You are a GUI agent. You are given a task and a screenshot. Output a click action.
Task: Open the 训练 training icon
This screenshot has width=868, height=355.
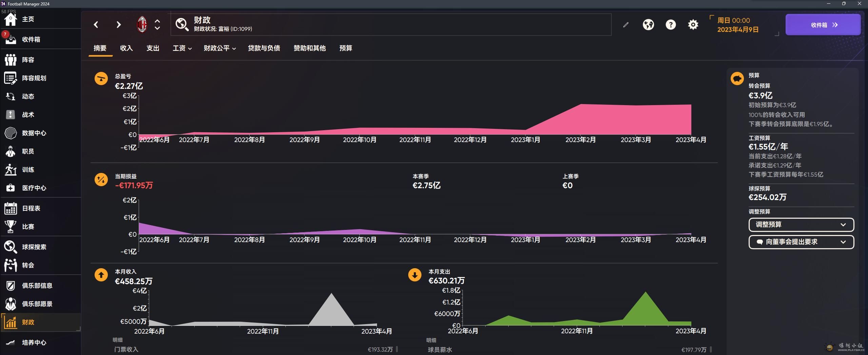point(11,170)
